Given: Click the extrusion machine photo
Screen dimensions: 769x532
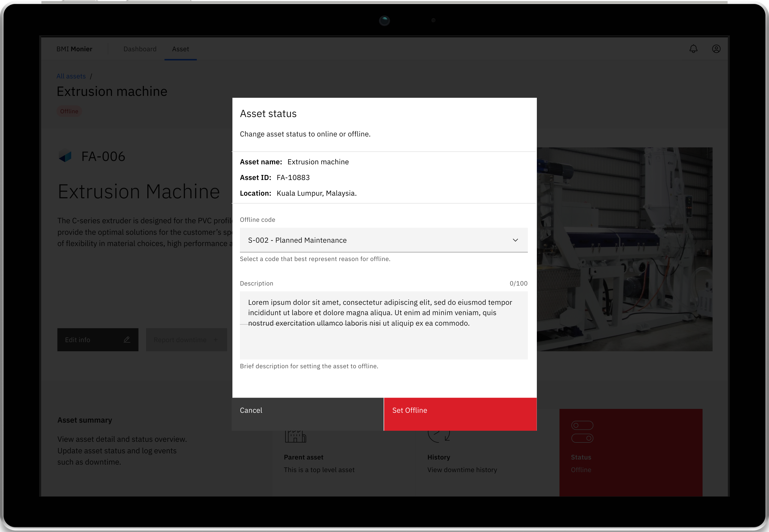Looking at the screenshot, I should (624, 250).
